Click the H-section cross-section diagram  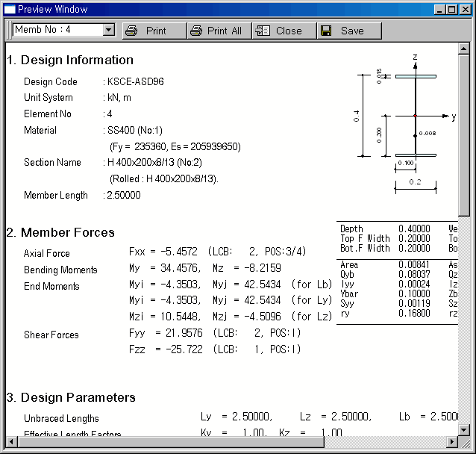point(405,124)
